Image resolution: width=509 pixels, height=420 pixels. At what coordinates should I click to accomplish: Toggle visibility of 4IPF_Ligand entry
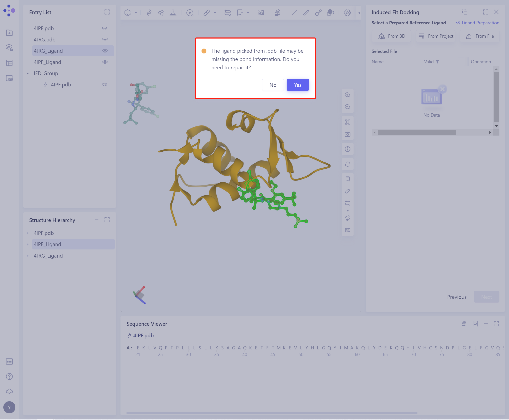(x=105, y=62)
